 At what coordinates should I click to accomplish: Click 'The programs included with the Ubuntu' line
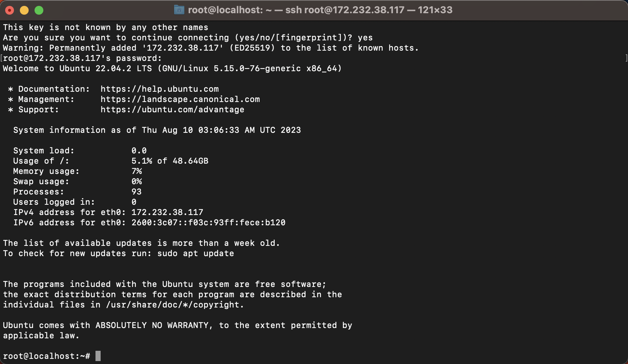click(165, 284)
